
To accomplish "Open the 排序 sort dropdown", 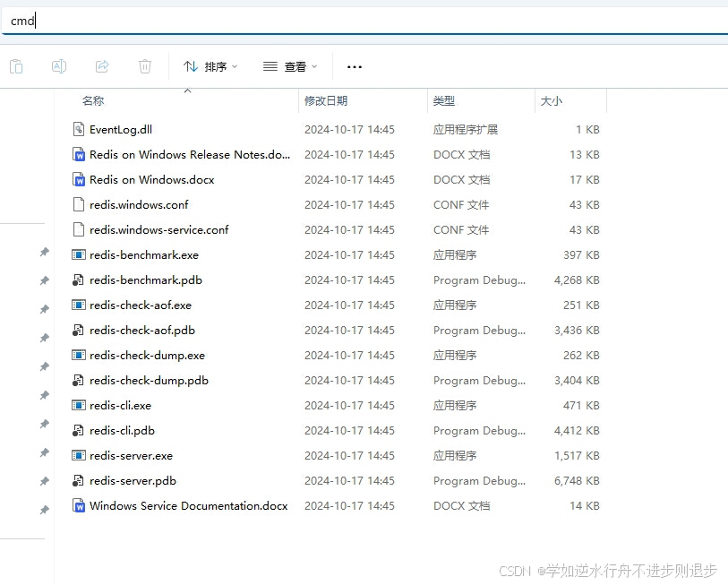I will (210, 67).
